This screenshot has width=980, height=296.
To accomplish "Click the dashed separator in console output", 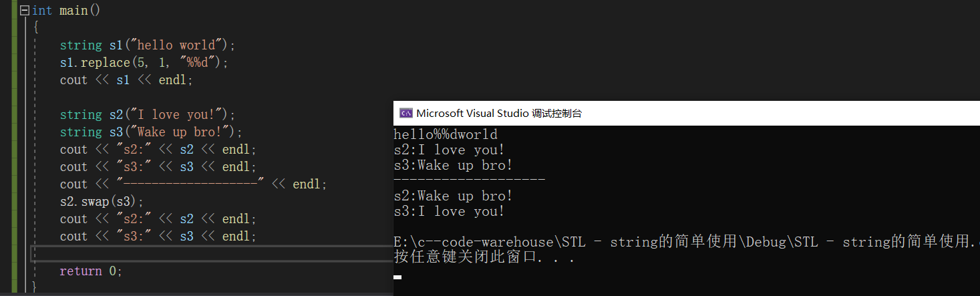I will [x=470, y=180].
